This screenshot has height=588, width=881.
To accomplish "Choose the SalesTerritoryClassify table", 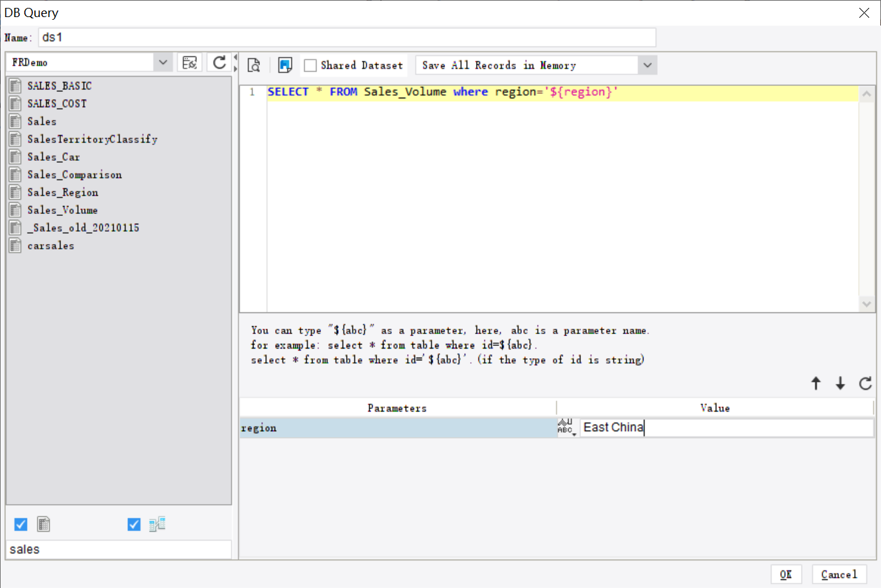I will [93, 139].
